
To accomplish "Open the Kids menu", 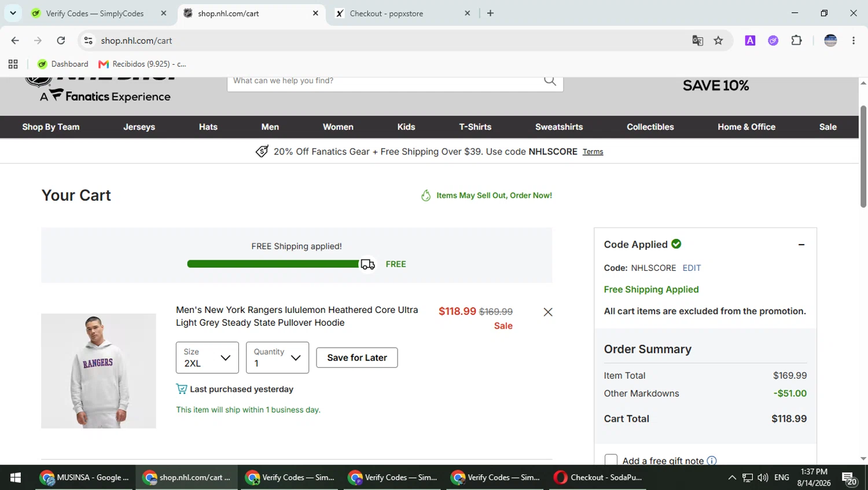I will (406, 127).
